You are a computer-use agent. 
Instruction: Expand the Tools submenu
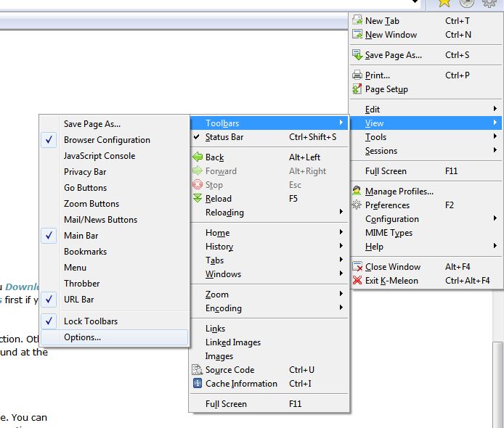click(426, 137)
